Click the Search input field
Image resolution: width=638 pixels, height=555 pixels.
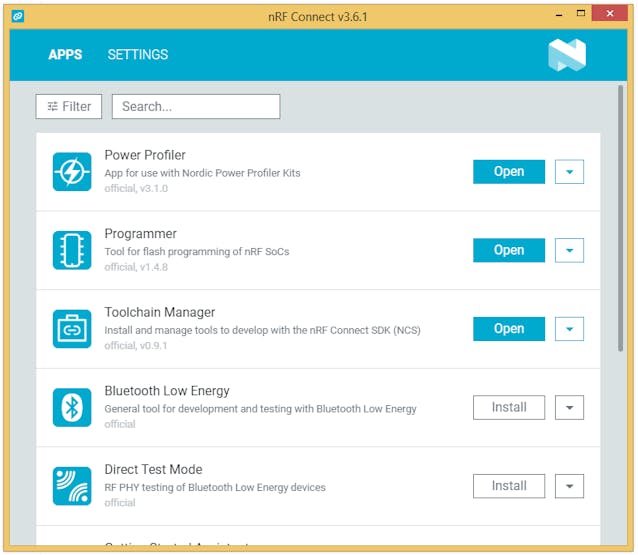pyautogui.click(x=196, y=107)
